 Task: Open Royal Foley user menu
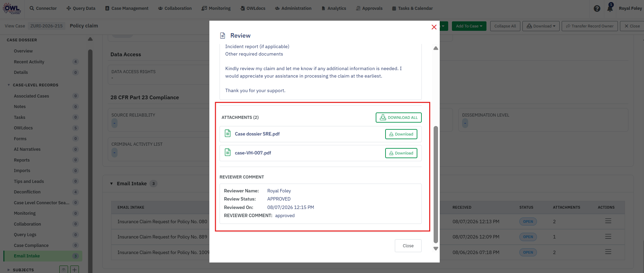click(630, 8)
